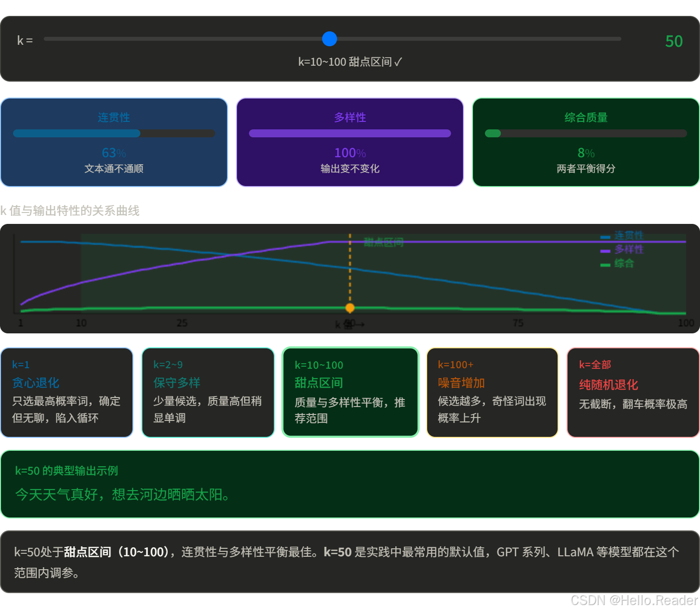Click the 100% diversity value
Image resolution: width=700 pixels, height=613 pixels.
coord(350,153)
